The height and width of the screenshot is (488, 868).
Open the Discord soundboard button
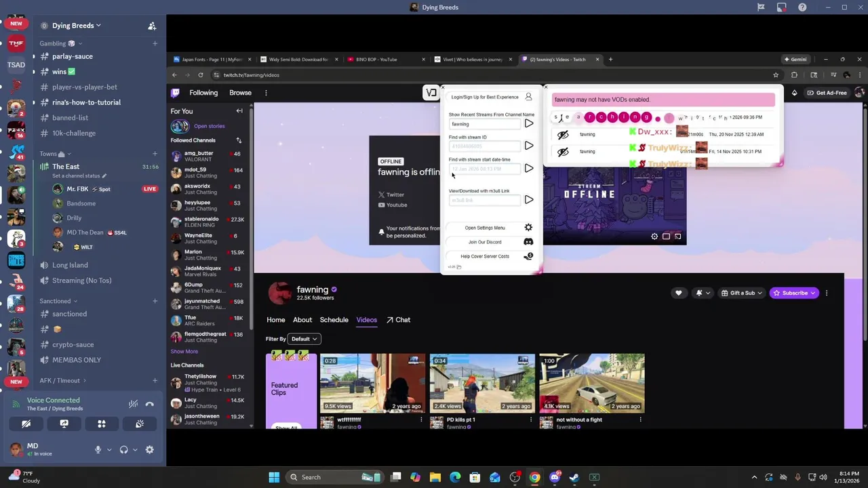pyautogui.click(x=140, y=424)
